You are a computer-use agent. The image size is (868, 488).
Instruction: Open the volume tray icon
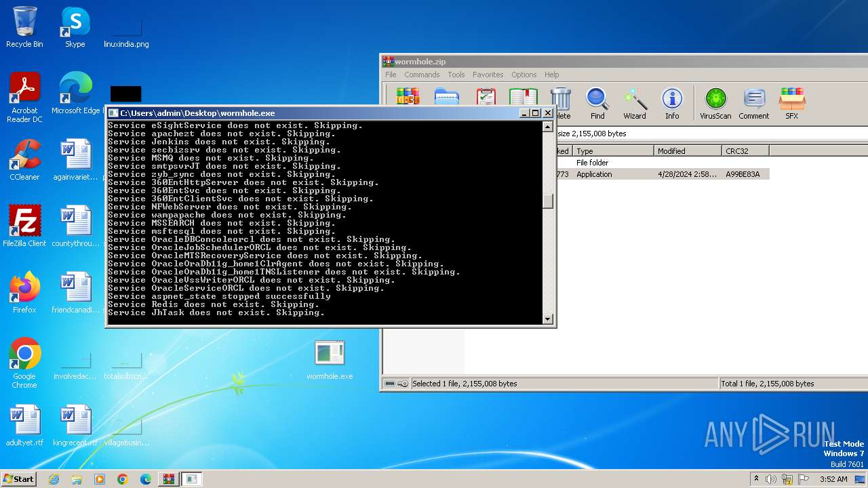coord(771,479)
